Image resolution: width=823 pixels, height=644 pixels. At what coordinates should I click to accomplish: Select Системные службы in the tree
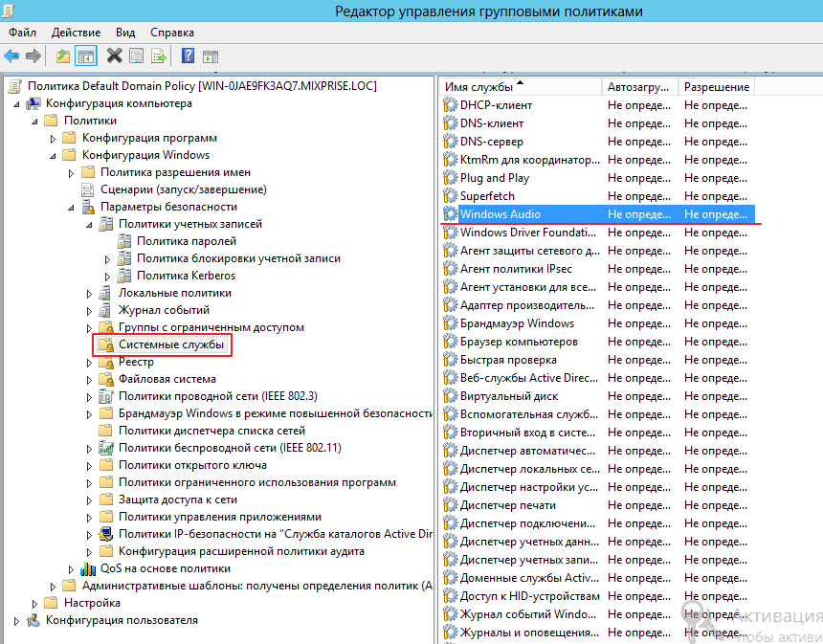pyautogui.click(x=171, y=344)
